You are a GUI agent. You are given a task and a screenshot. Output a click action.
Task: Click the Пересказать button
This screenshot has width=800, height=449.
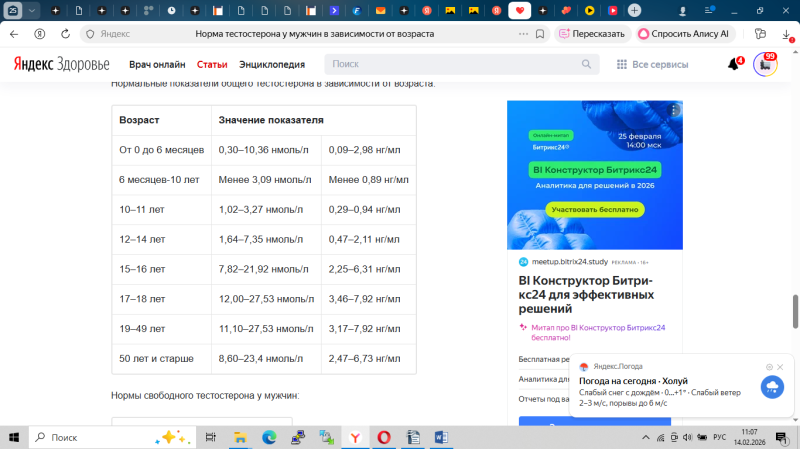(x=591, y=33)
